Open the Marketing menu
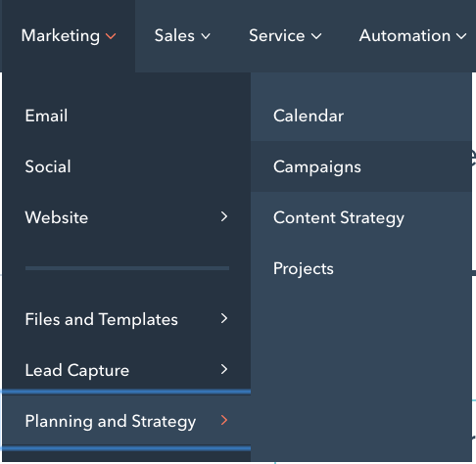The width and height of the screenshot is (476, 464). tap(69, 36)
